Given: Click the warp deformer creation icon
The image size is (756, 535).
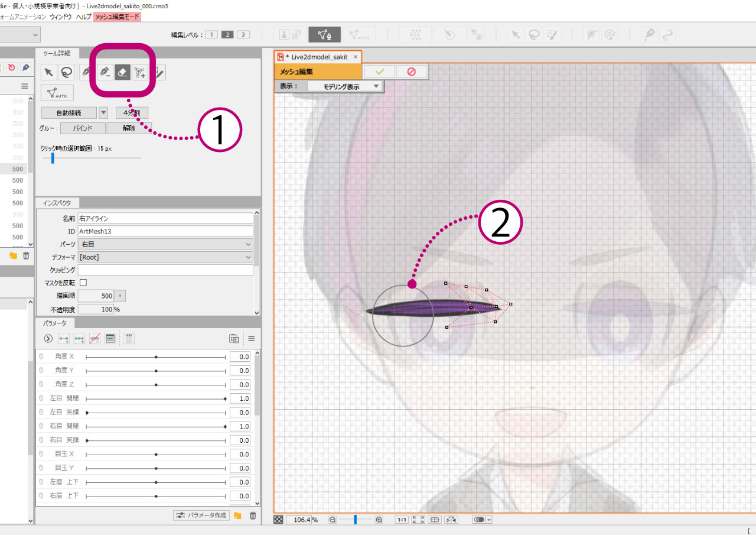Looking at the screenshot, I should [415, 35].
